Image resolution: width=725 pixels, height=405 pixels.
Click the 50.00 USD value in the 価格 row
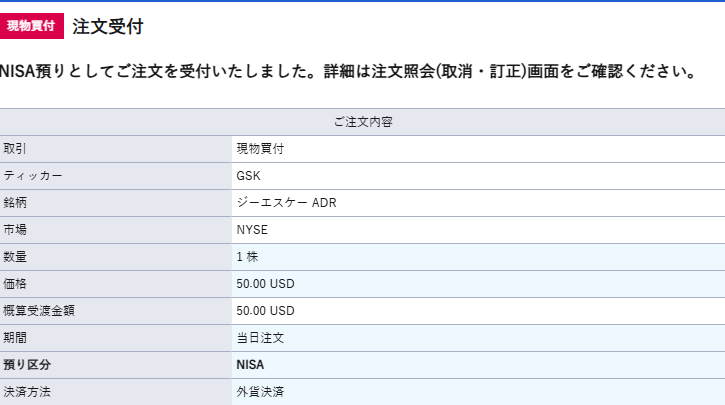[x=265, y=284]
